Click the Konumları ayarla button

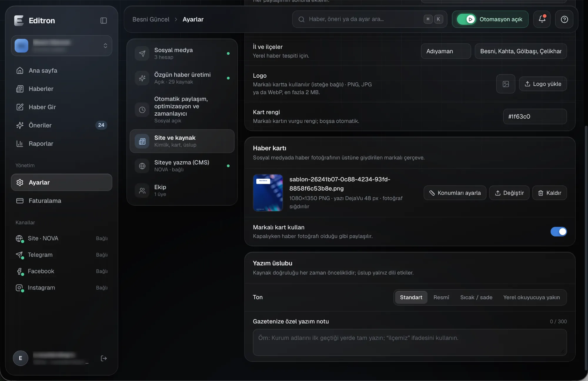click(x=455, y=193)
